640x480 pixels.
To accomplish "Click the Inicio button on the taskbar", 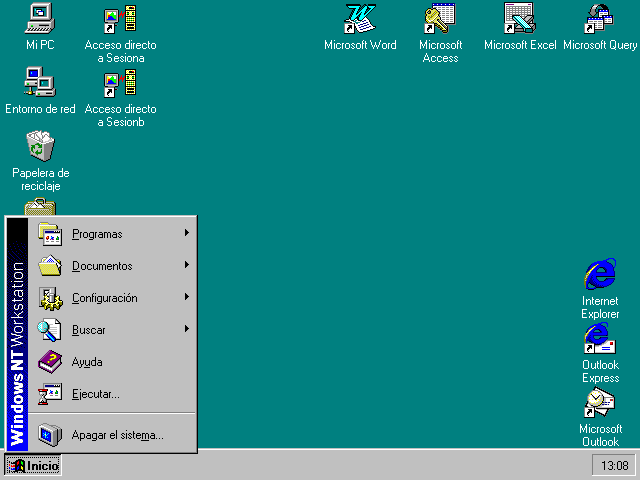I will coord(33,465).
